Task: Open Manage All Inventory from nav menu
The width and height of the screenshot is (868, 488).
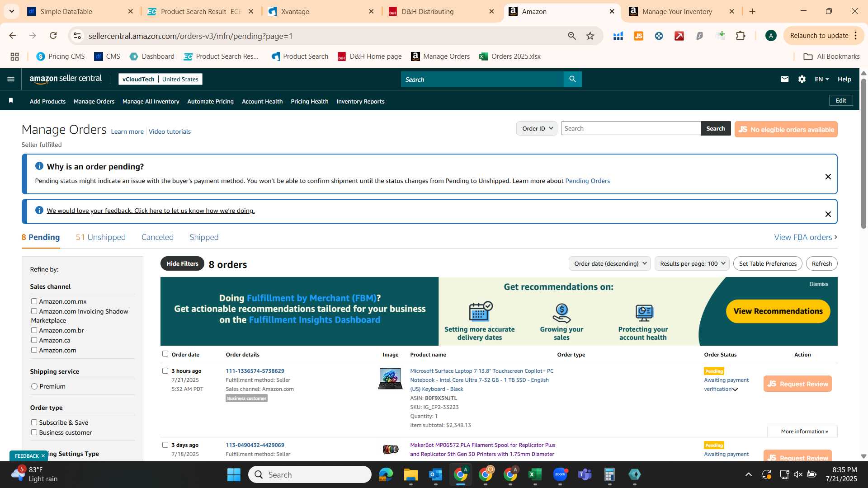Action: pyautogui.click(x=151, y=101)
